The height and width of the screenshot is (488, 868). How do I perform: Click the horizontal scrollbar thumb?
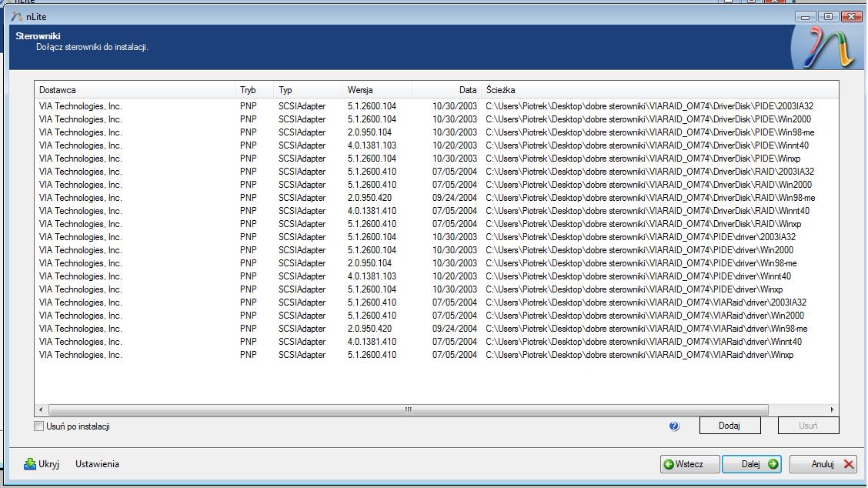[408, 410]
